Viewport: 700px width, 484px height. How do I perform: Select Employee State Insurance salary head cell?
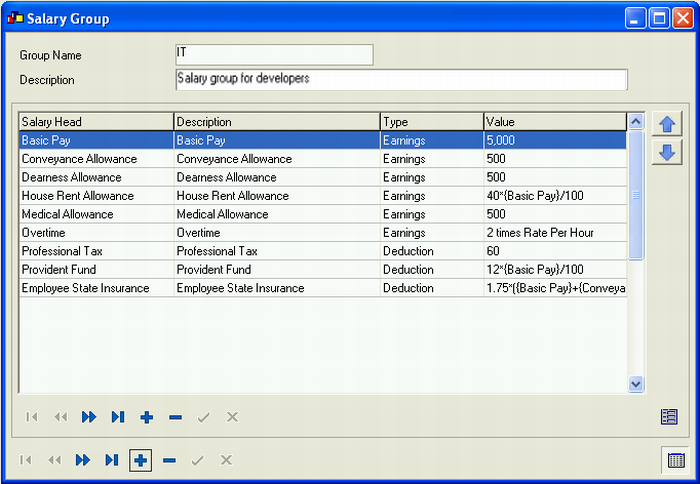pos(96,288)
